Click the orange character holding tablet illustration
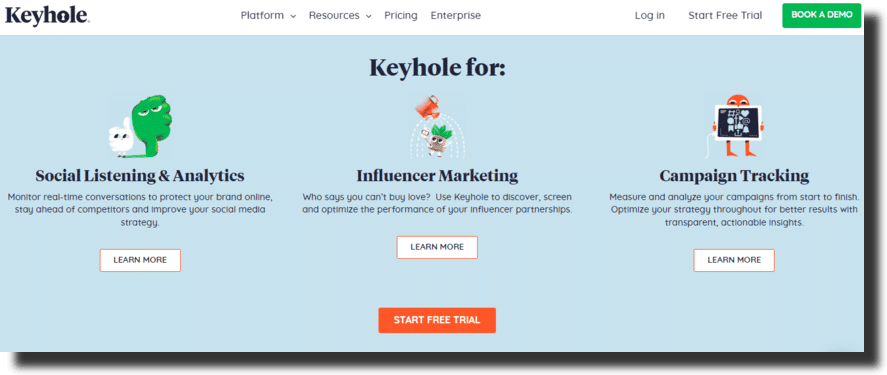This screenshot has height=375, width=887. coord(734,127)
